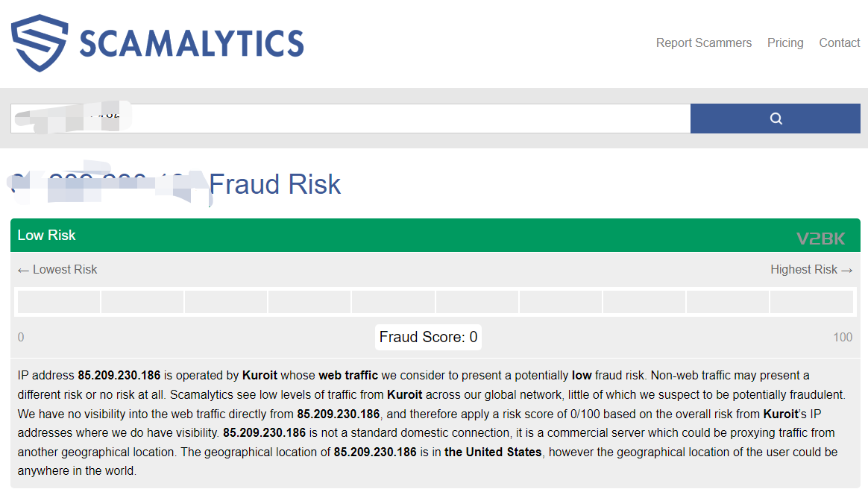
Task: Select the last segment of risk bar
Action: point(811,302)
